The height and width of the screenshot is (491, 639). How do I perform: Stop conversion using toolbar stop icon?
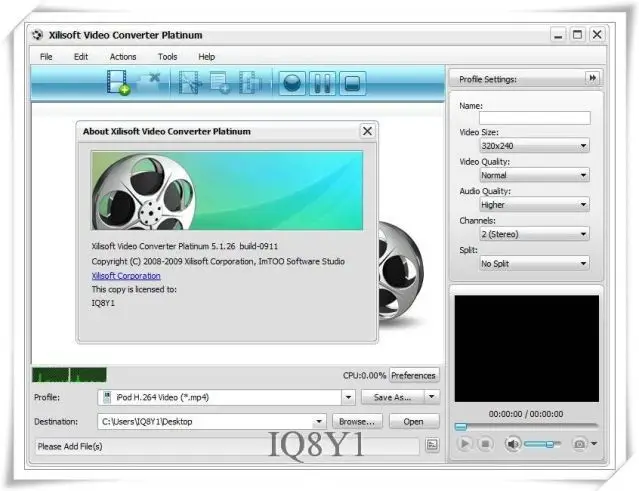tap(353, 84)
